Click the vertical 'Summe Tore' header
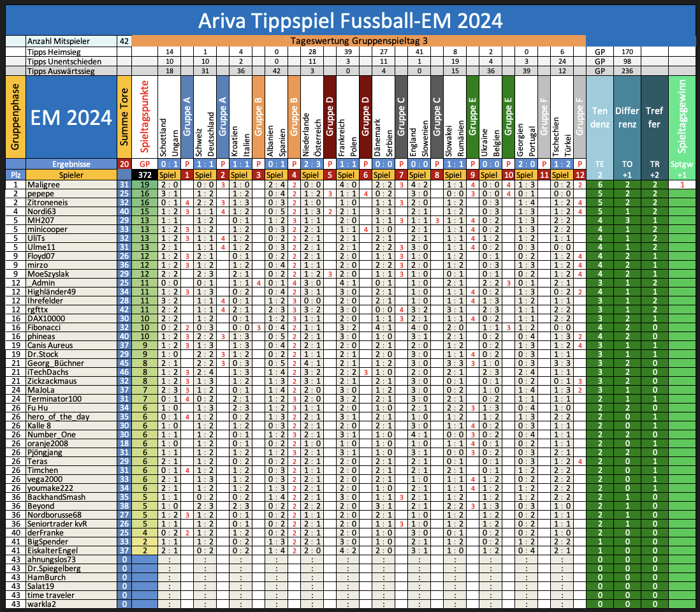Screen dimensions: 700x612 click(x=124, y=117)
